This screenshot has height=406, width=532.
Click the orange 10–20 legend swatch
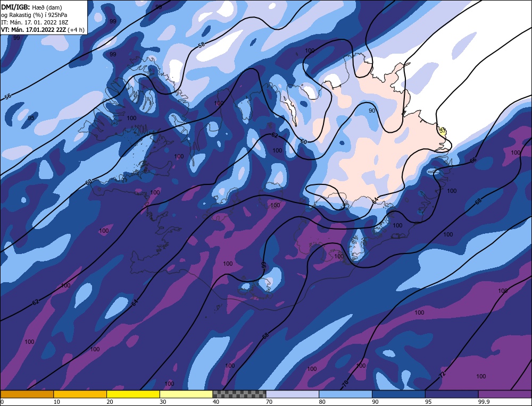click(80, 394)
